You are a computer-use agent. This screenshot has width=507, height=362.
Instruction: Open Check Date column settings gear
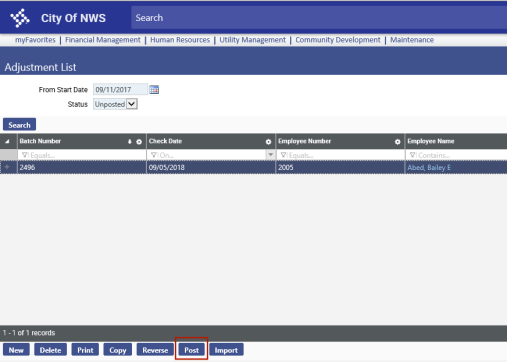tap(268, 142)
